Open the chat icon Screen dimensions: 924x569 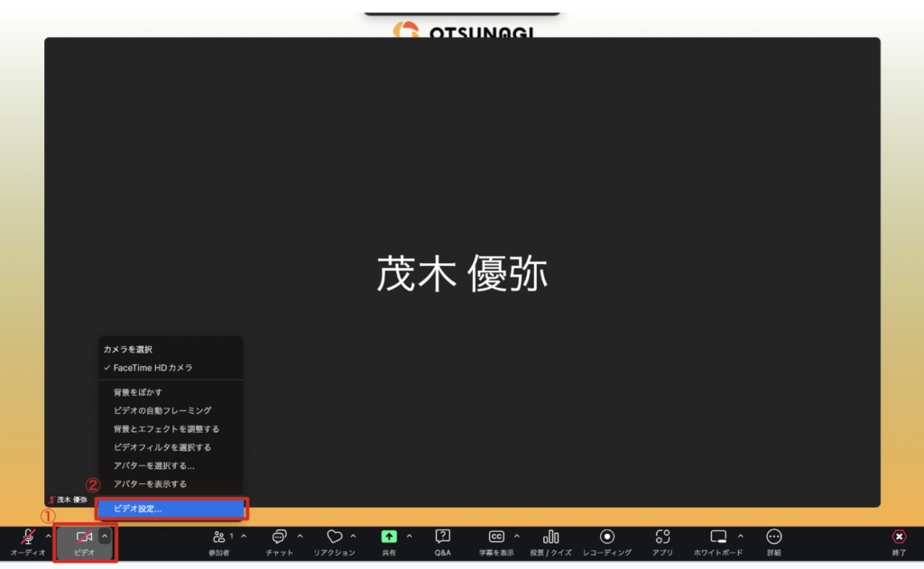pyautogui.click(x=279, y=537)
